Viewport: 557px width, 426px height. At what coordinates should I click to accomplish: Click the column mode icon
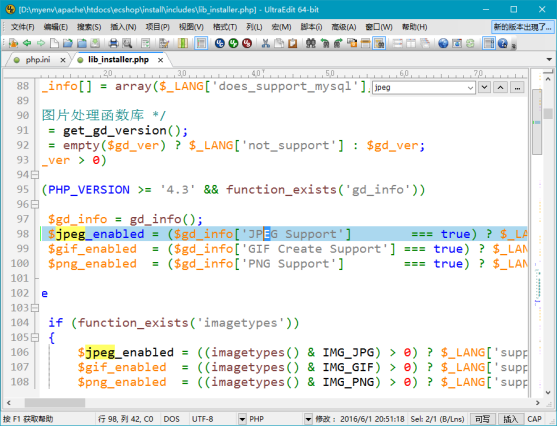[183, 43]
